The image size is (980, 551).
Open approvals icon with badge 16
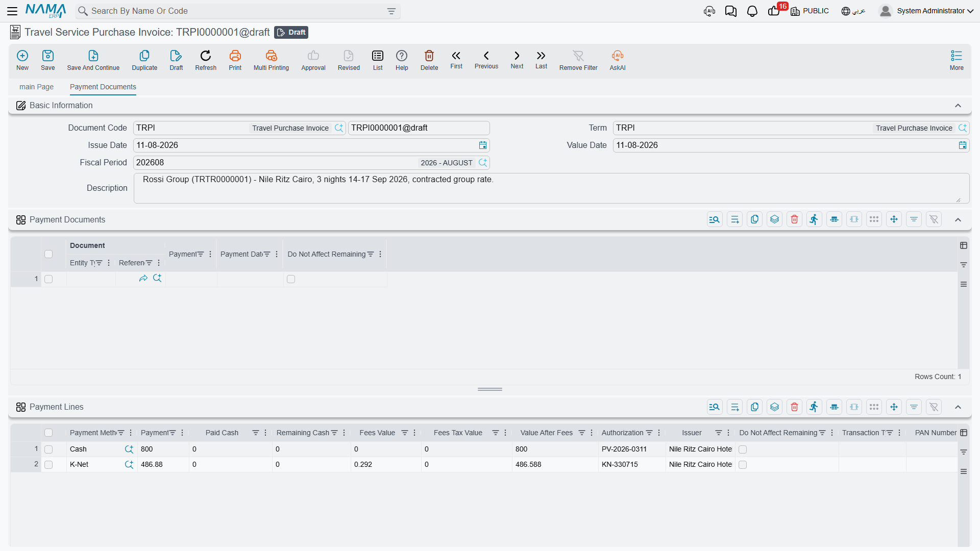click(x=775, y=10)
